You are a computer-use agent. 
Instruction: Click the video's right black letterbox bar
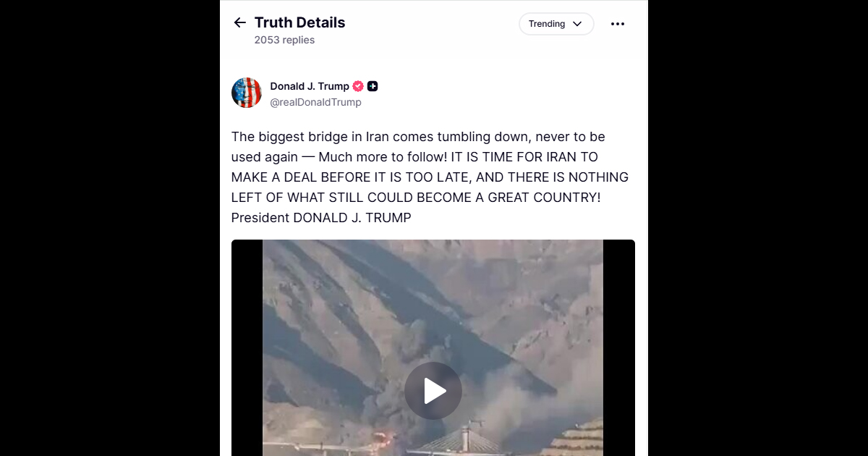(x=618, y=347)
